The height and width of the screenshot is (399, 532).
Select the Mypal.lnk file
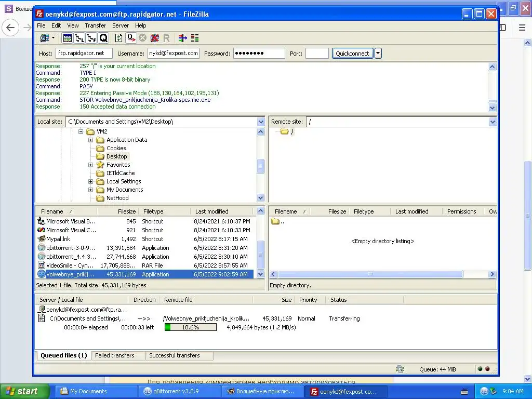point(144,239)
